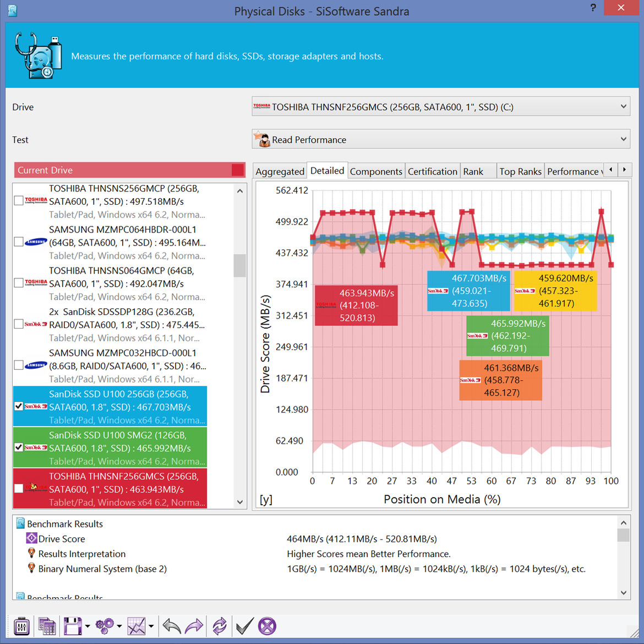Click the line chart toolbar icon

click(x=137, y=626)
